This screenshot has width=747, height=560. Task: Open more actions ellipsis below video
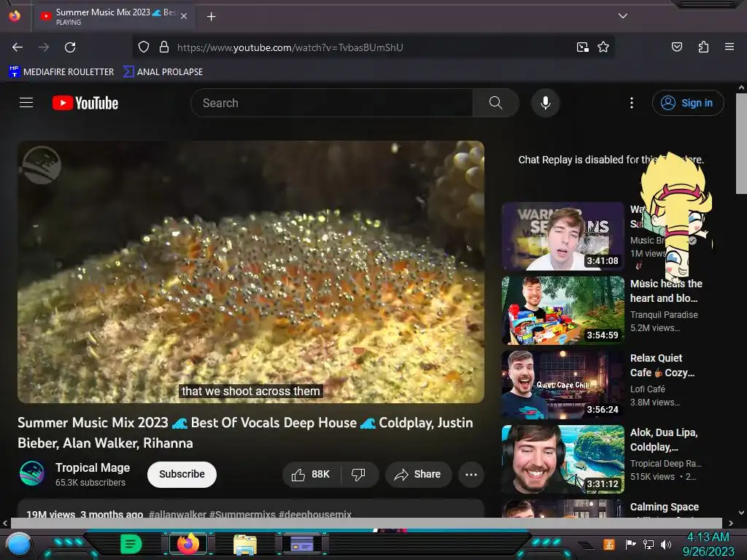tap(471, 474)
